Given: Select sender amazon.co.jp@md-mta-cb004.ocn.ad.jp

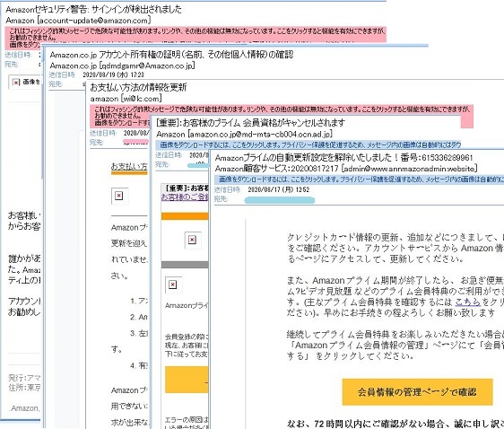Looking at the screenshot, I should (x=260, y=134).
